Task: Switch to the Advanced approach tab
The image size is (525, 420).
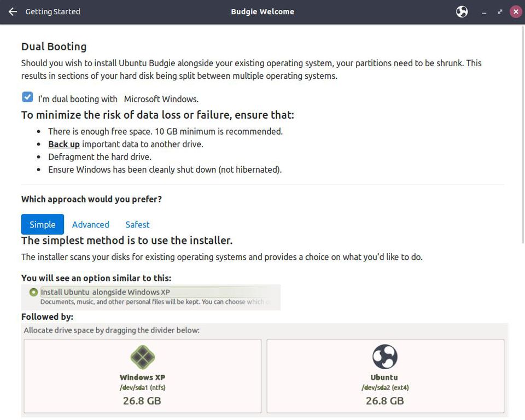Action: click(x=91, y=224)
